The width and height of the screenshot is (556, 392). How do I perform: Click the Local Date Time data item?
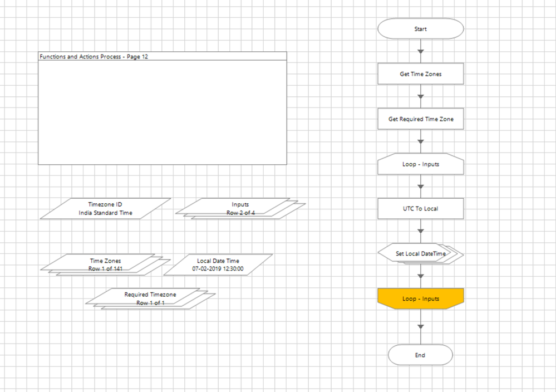218,264
